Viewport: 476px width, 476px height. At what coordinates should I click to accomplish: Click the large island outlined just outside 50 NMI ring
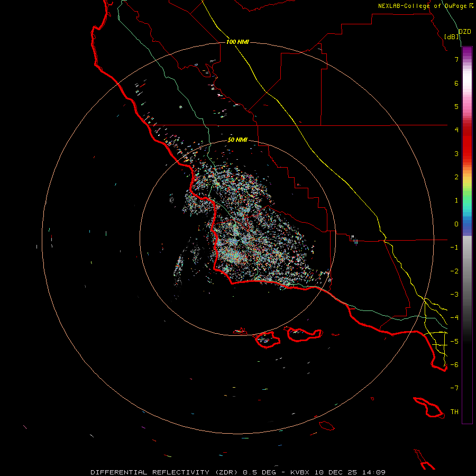point(304,334)
